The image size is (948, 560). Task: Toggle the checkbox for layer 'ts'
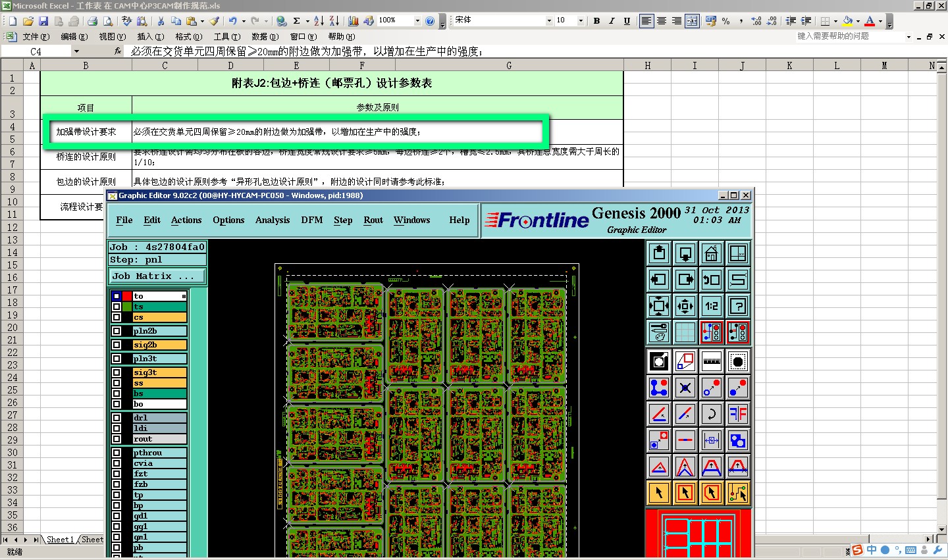(117, 307)
